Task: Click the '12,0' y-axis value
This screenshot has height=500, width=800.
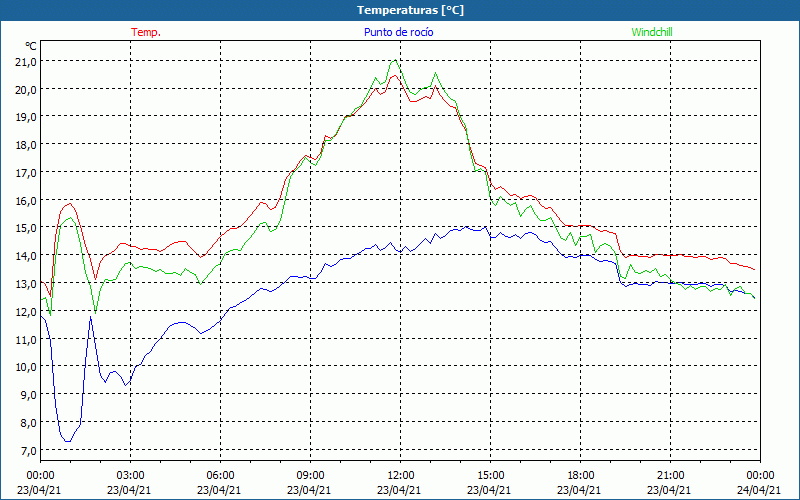Action: click(x=27, y=312)
